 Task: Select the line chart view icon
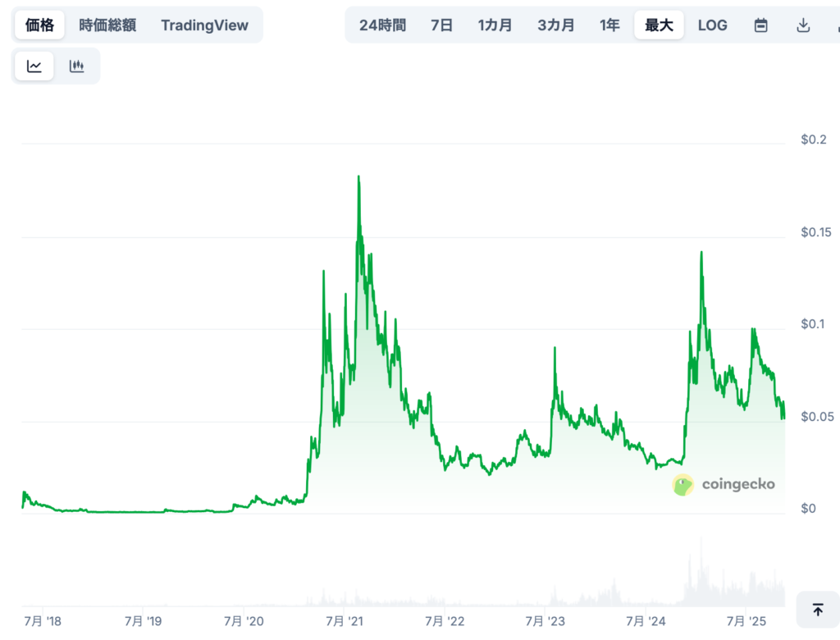[x=34, y=66]
